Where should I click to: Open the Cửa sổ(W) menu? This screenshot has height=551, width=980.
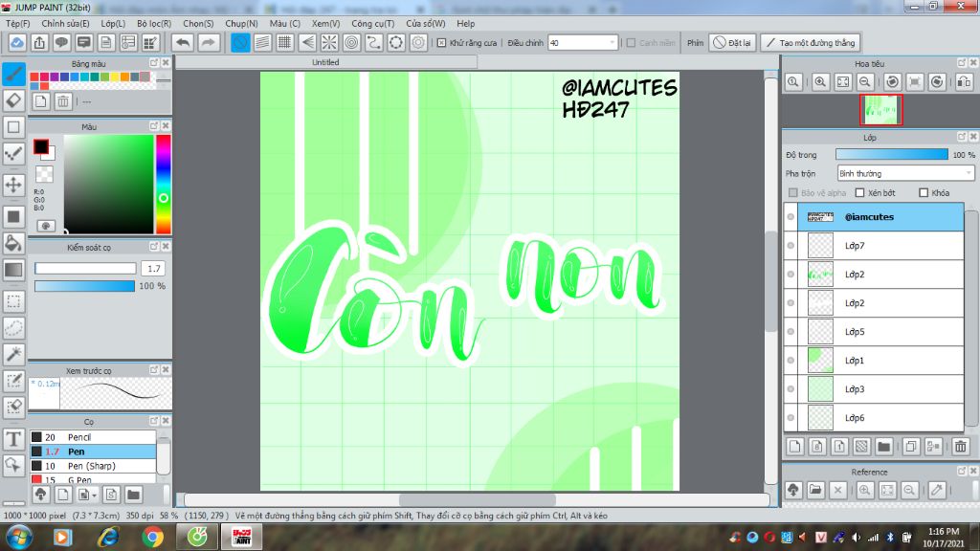pyautogui.click(x=426, y=23)
